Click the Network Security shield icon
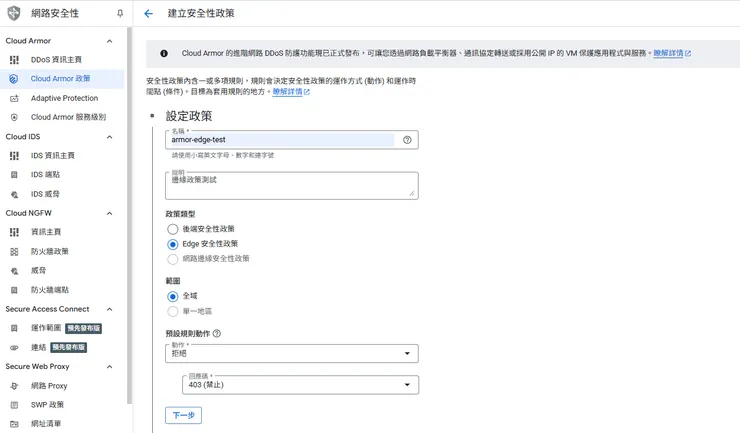Image resolution: width=740 pixels, height=433 pixels. (14, 13)
